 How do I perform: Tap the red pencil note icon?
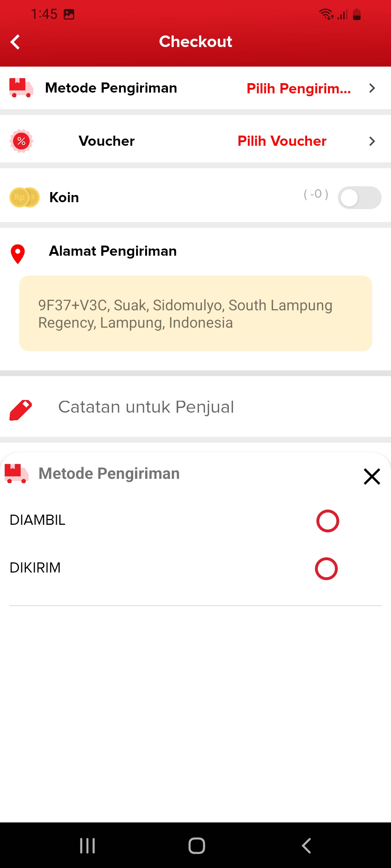[x=21, y=410]
